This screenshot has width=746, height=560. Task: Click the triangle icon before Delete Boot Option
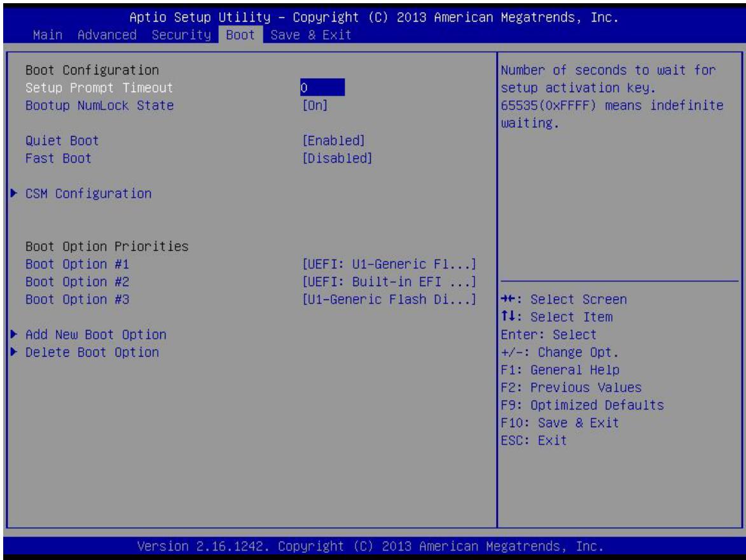[x=14, y=352]
